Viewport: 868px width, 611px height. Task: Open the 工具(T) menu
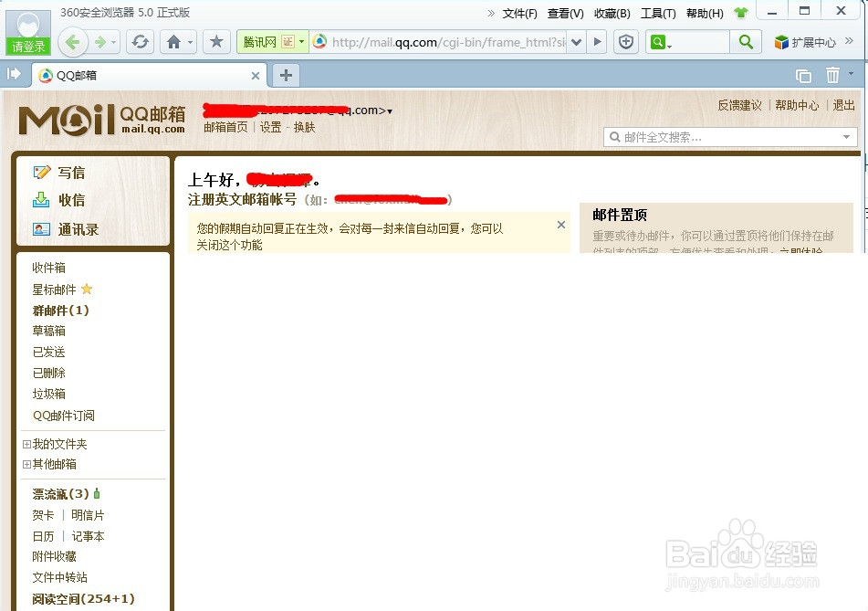(x=658, y=14)
